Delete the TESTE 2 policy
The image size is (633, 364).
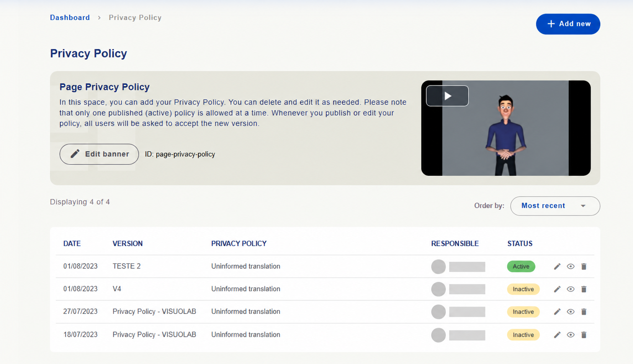point(584,266)
